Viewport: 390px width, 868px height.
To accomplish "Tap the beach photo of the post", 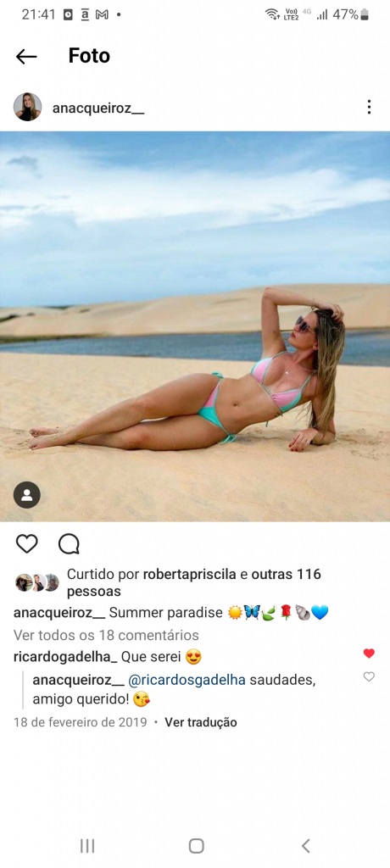I will point(195,326).
